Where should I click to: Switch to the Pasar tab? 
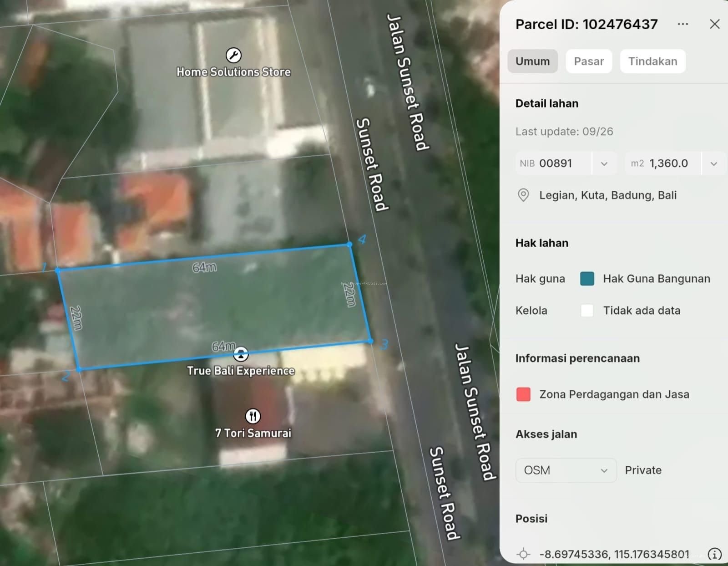589,61
